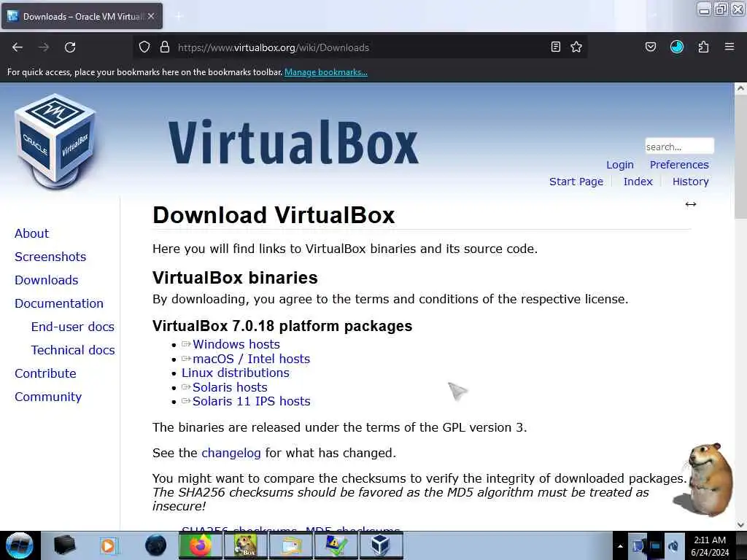Click the Download VirtualBox heading text

point(274,215)
